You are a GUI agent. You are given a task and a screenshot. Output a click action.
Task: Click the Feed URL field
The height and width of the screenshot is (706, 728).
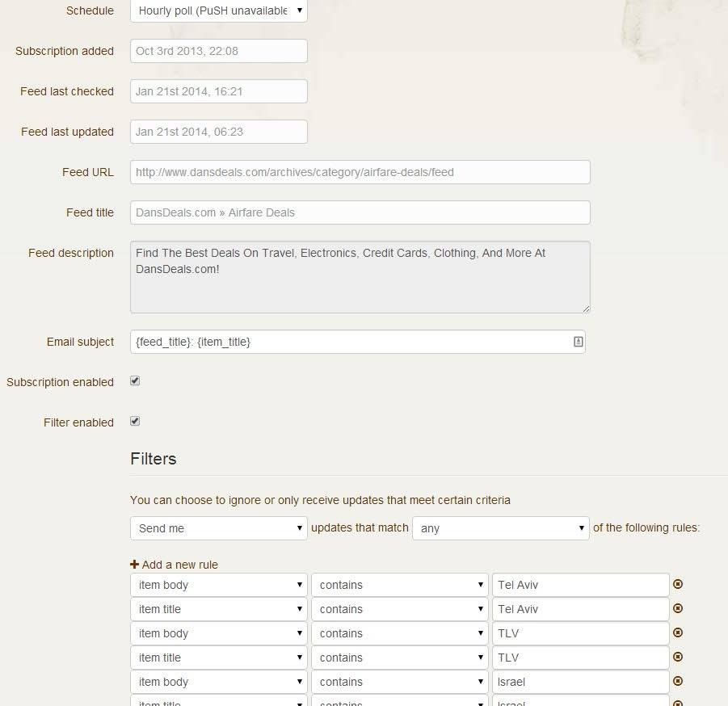point(360,172)
